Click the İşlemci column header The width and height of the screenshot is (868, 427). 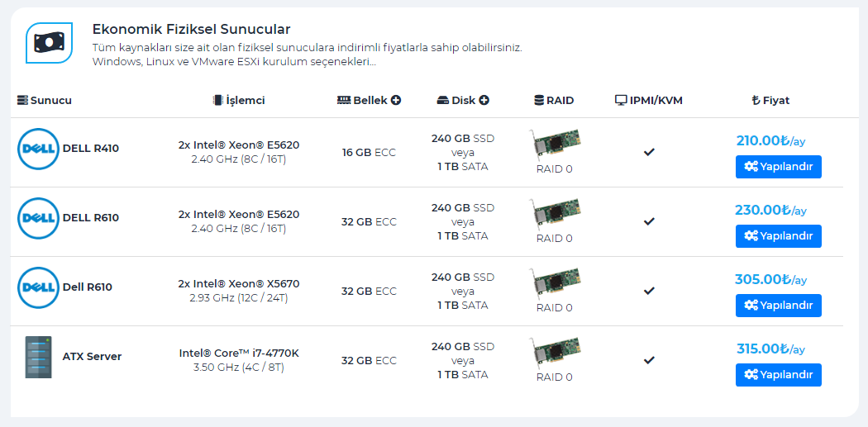coord(239,101)
